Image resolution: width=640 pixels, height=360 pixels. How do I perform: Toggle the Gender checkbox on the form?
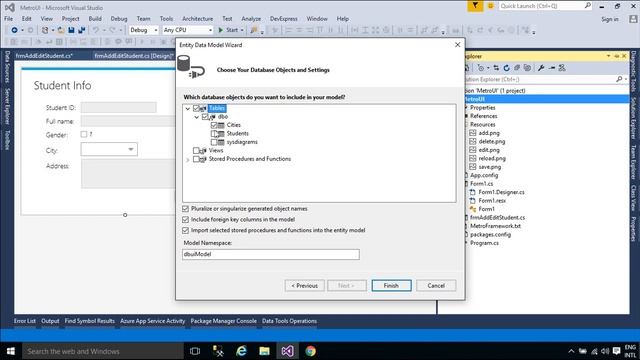(84, 134)
